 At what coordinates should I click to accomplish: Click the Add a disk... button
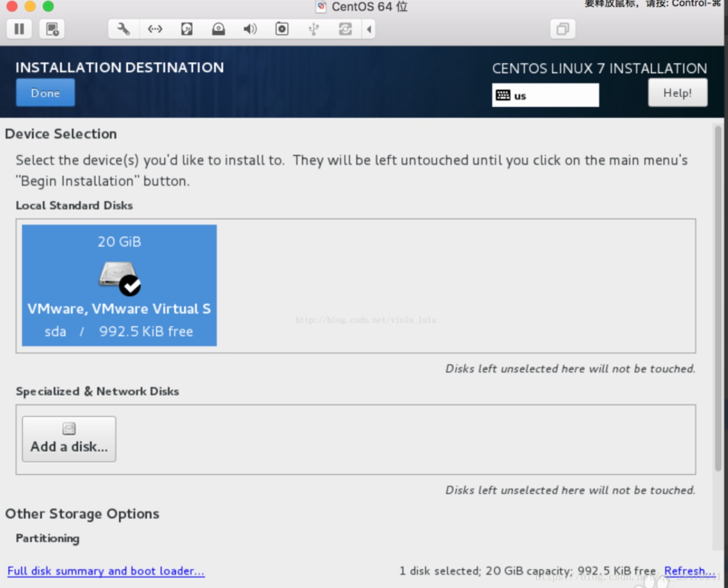pos(69,439)
